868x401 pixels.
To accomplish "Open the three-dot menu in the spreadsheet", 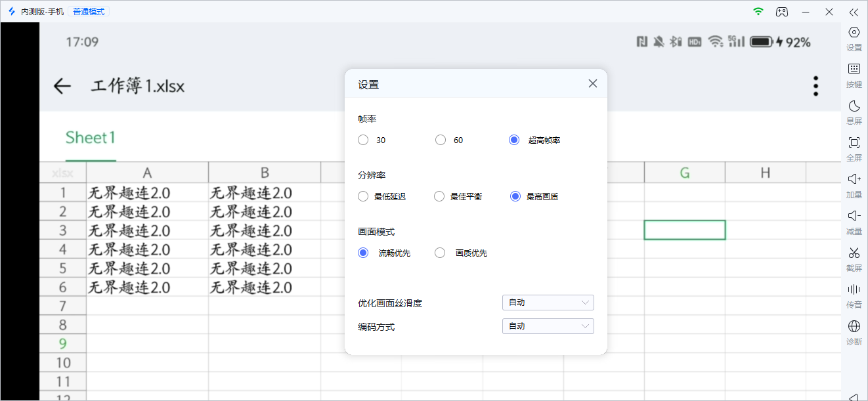I will coord(815,85).
